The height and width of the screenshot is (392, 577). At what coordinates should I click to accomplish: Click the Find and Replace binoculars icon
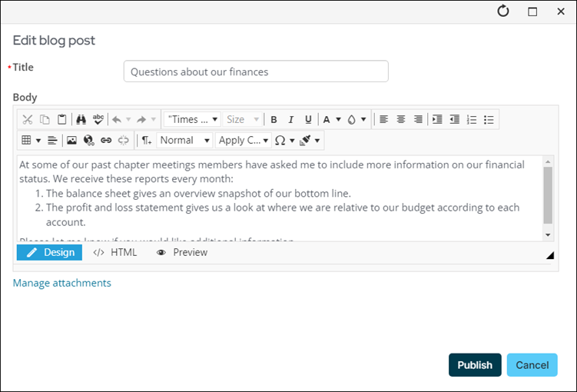(x=81, y=119)
